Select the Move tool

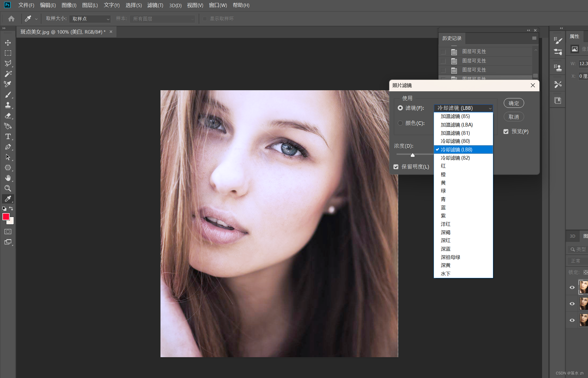(x=8, y=43)
